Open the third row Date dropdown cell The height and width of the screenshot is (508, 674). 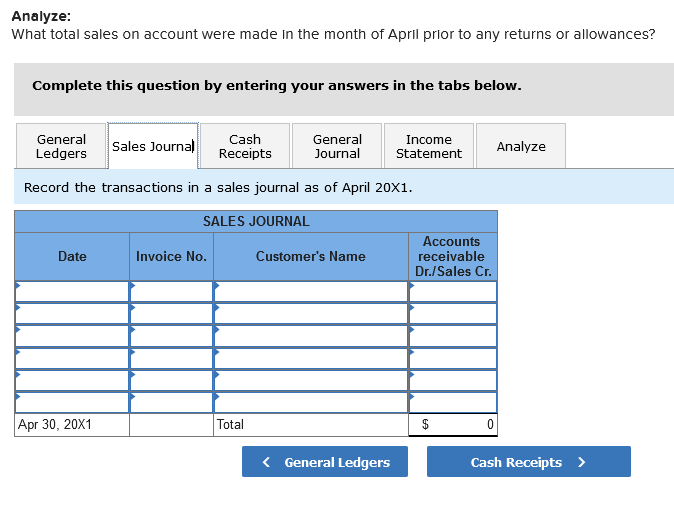[72, 337]
